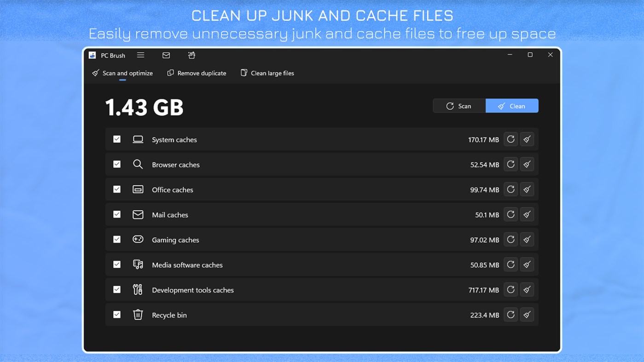Click the cleaning brush icon in titlebar

click(191, 55)
